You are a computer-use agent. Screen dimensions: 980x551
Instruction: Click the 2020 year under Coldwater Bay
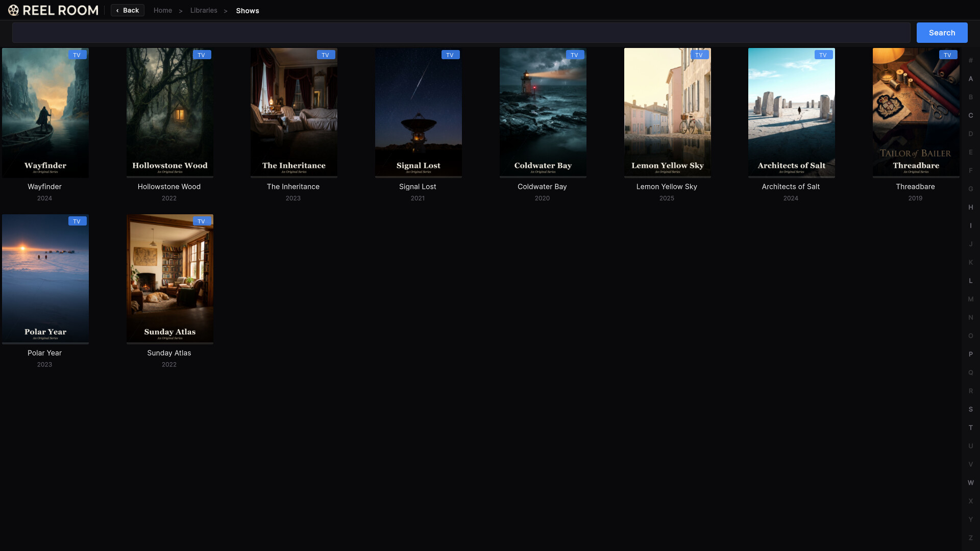(542, 198)
